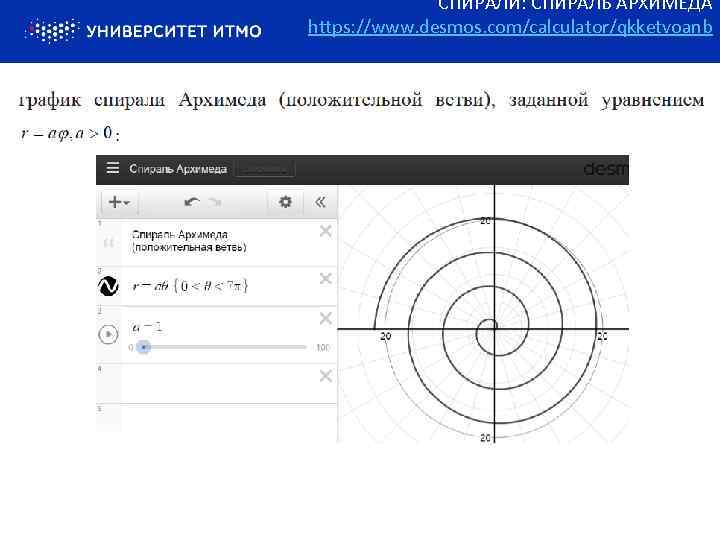Click the note text положительная ветвь
The height and width of the screenshot is (540, 720).
point(189,248)
